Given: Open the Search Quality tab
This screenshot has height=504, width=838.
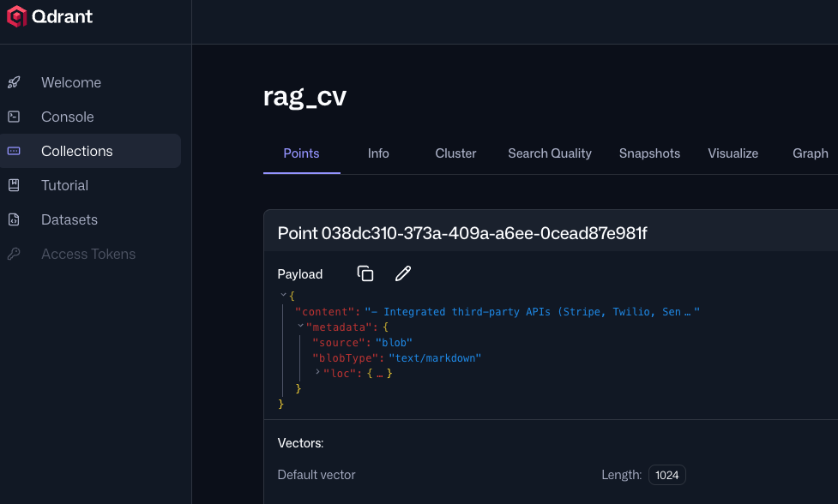Looking at the screenshot, I should pos(550,153).
